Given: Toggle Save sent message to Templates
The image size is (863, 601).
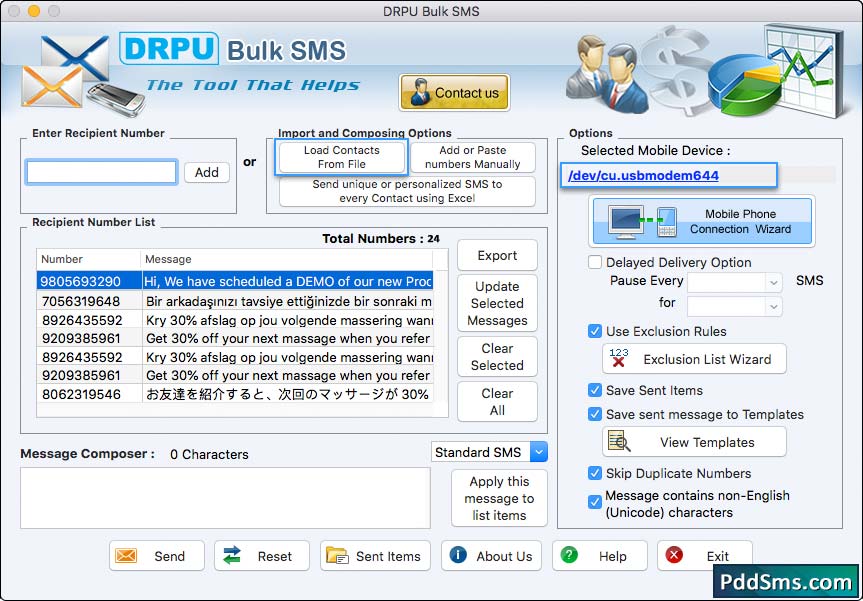Looking at the screenshot, I should click(x=594, y=414).
